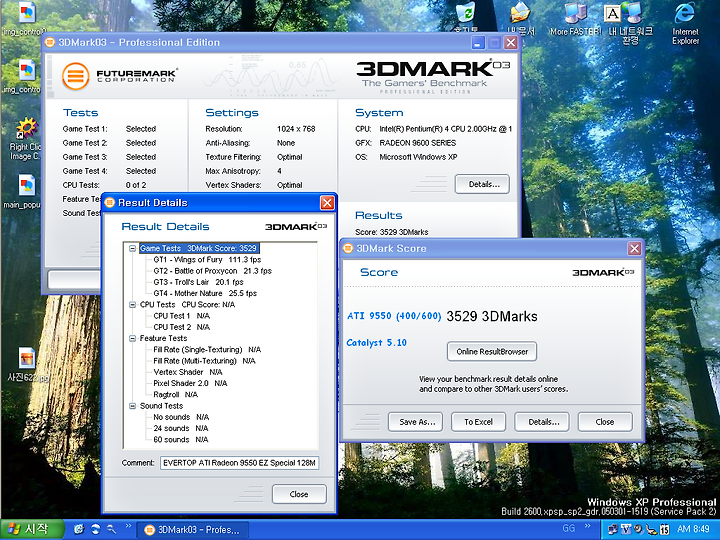Select GT2 - Battle of Proxycon row
The width and height of the screenshot is (720, 540).
click(x=213, y=271)
